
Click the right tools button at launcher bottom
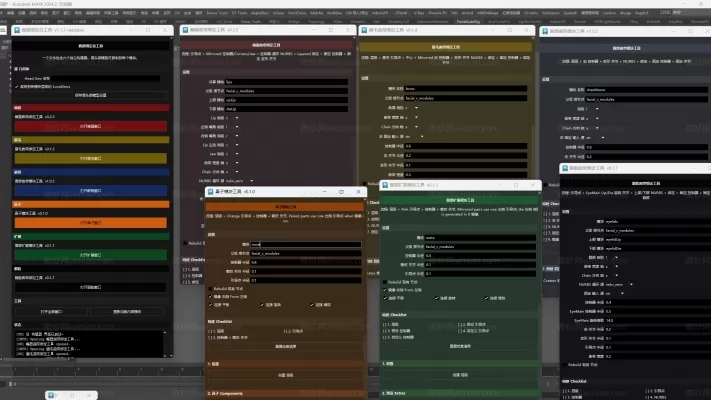pos(127,312)
